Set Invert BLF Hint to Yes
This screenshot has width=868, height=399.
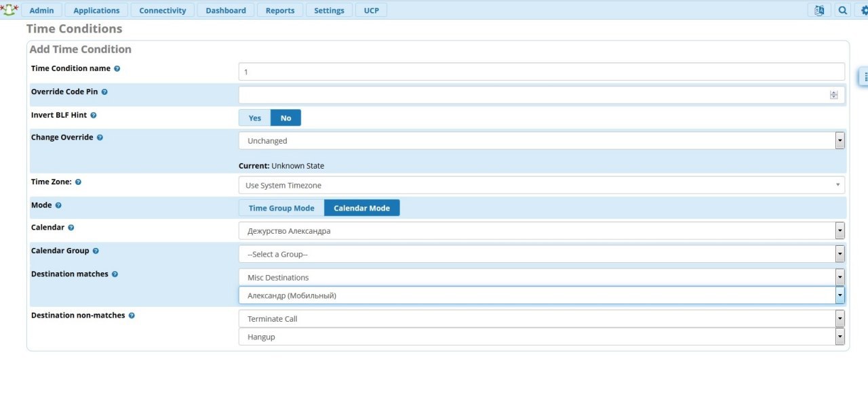[x=255, y=118]
